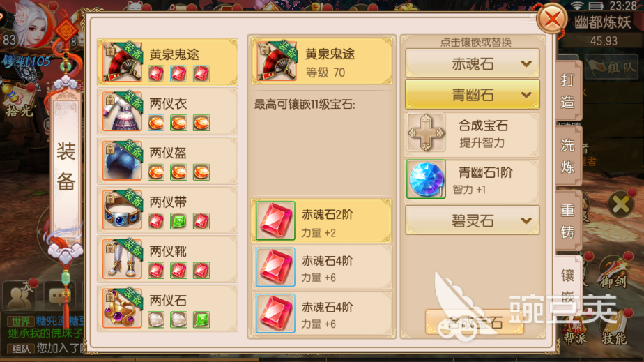Select the socketed 赤魂石2阶 gem slot
The image size is (644, 362).
321,221
